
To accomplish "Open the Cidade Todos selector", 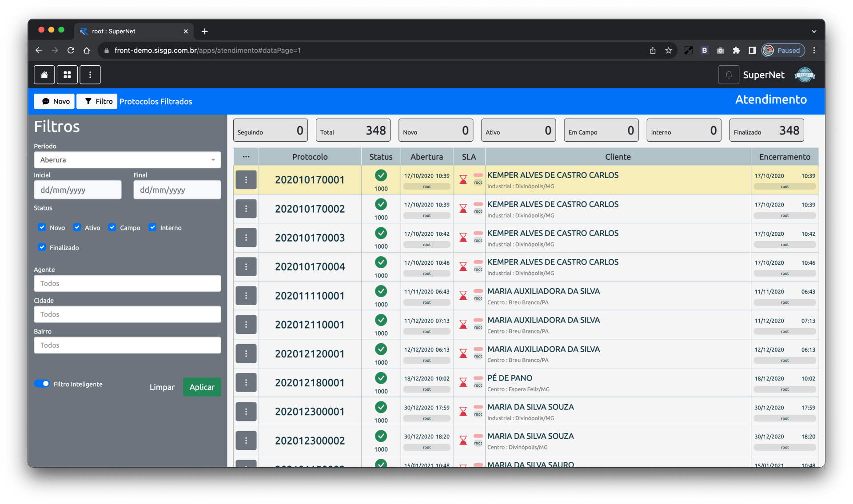I will [x=127, y=314].
